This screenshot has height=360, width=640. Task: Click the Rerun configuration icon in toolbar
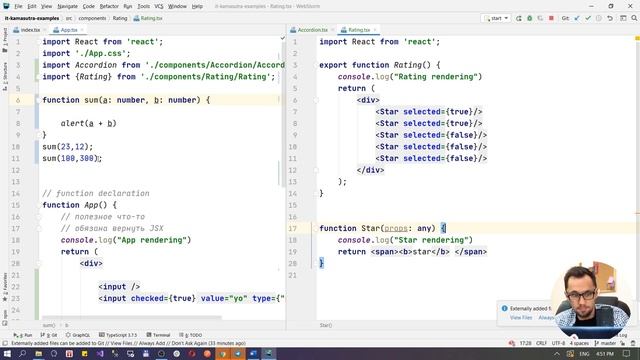(519, 18)
